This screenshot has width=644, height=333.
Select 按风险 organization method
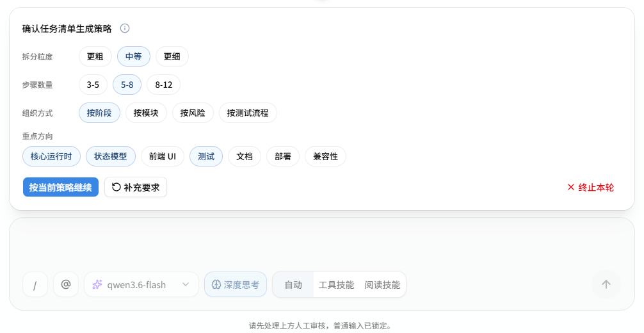coord(193,113)
